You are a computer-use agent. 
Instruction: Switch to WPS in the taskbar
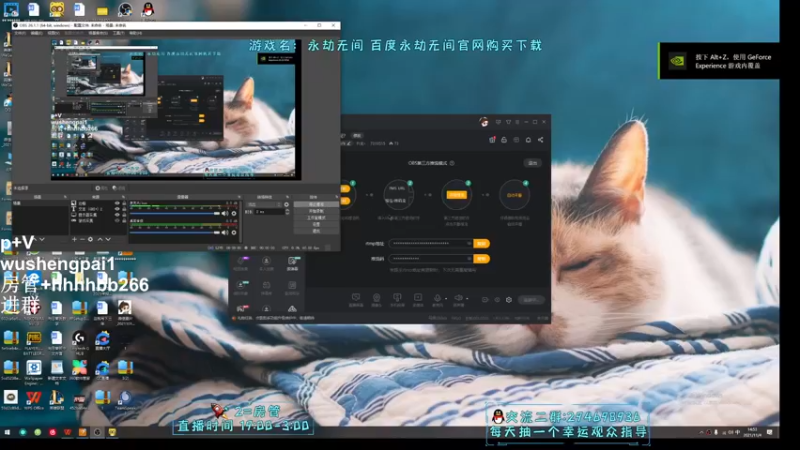pyautogui.click(x=67, y=432)
